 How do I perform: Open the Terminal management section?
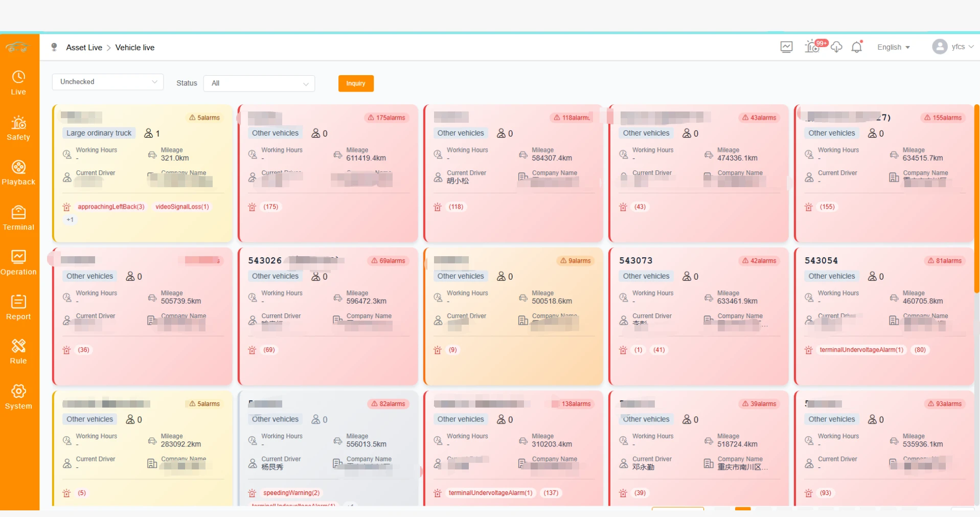18,218
